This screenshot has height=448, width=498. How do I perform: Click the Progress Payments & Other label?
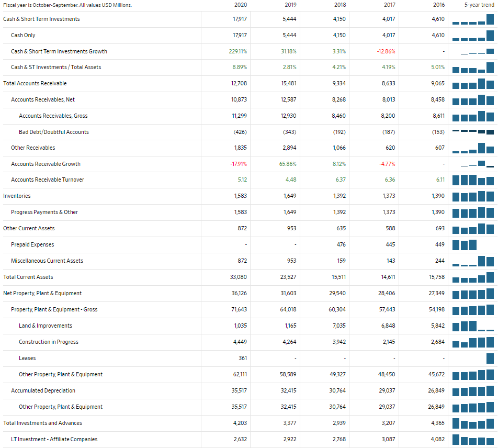coord(44,212)
